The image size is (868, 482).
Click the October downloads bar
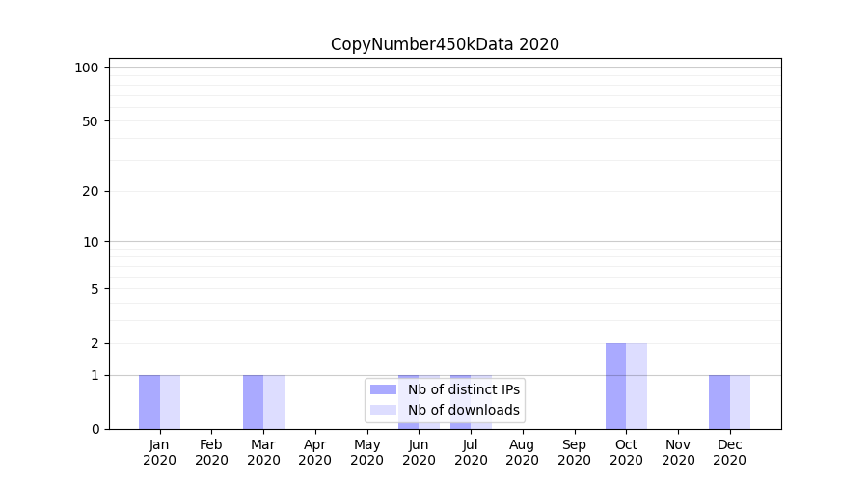637,387
